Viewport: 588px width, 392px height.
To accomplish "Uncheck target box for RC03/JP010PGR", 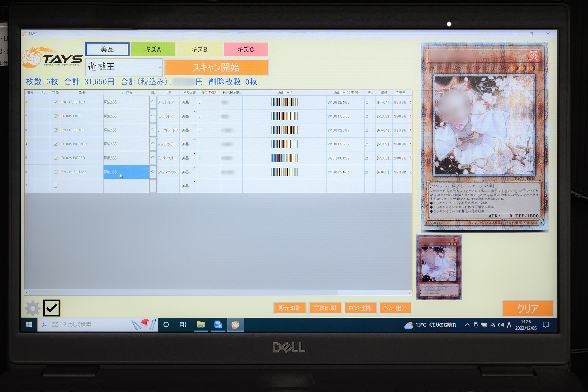I will (x=55, y=144).
